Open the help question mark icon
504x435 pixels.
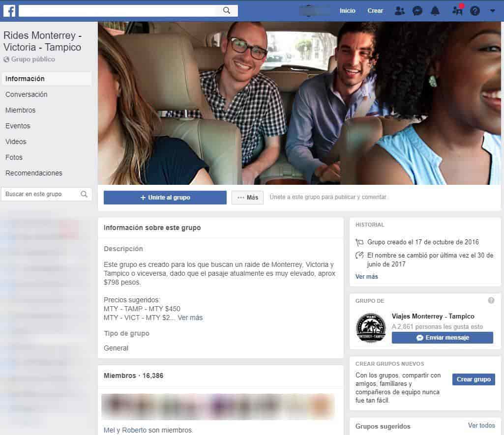475,11
